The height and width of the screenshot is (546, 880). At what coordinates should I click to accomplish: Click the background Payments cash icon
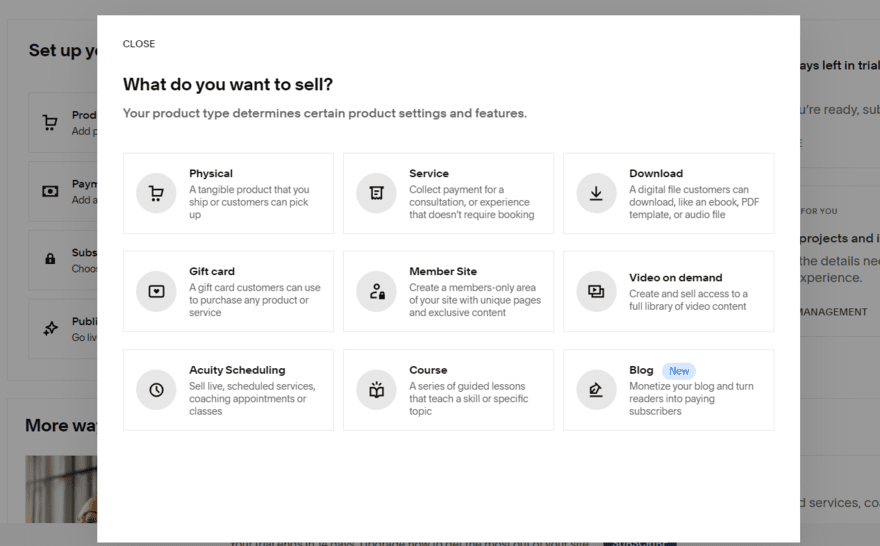click(x=50, y=191)
